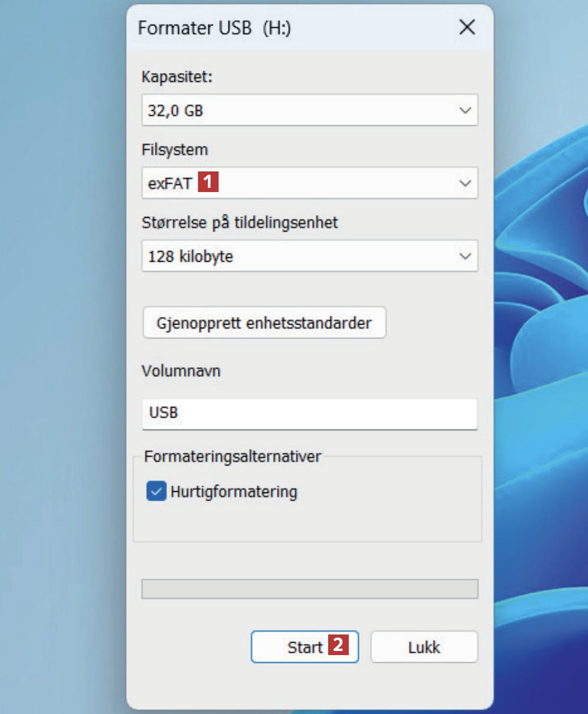This screenshot has height=714, width=588.
Task: Open the Kapasitet dropdown showing 32,0 GB
Action: click(x=309, y=110)
